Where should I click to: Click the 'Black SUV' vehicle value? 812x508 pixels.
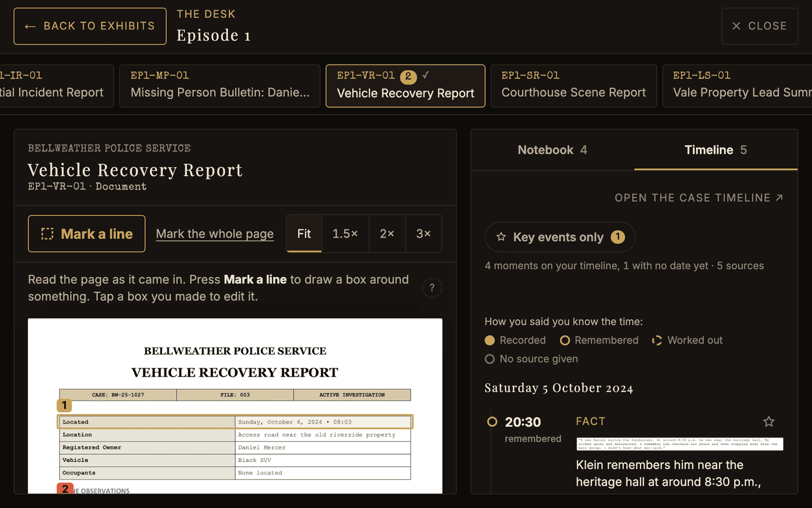click(x=255, y=460)
